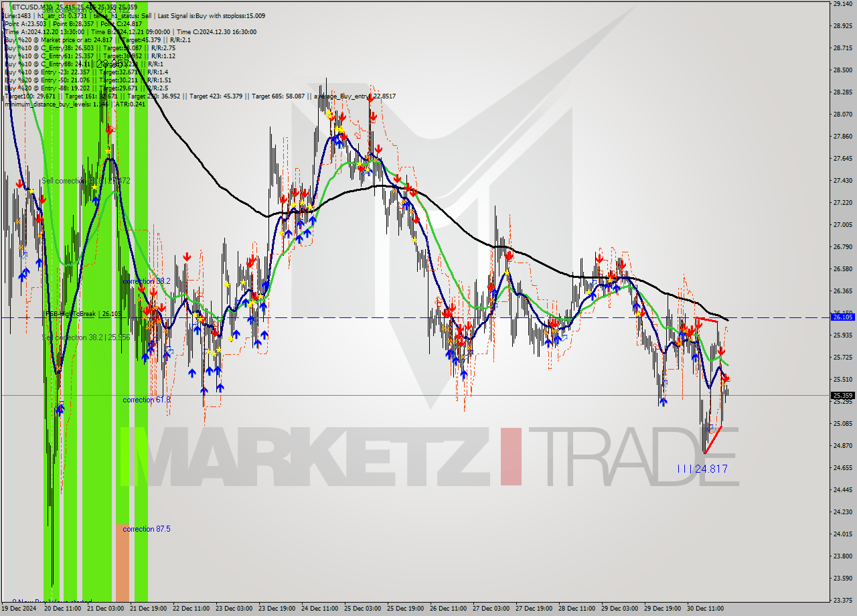This screenshot has width=857, height=616.
Task: Click the '22 Dec 11:00' time axis label
Action: pos(191,609)
